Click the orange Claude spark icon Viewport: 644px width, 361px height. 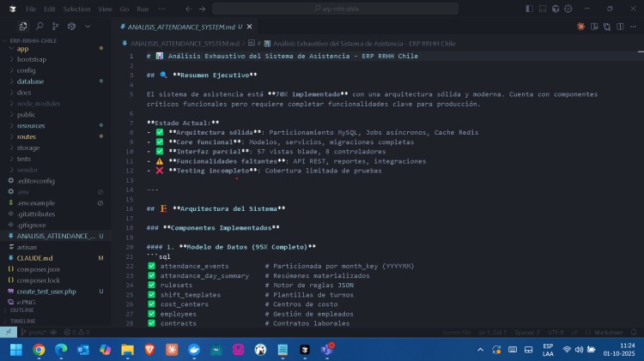click(580, 27)
